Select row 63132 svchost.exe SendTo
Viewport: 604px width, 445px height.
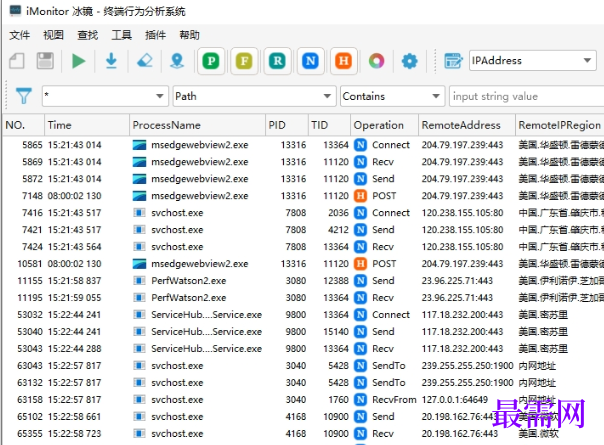304,383
